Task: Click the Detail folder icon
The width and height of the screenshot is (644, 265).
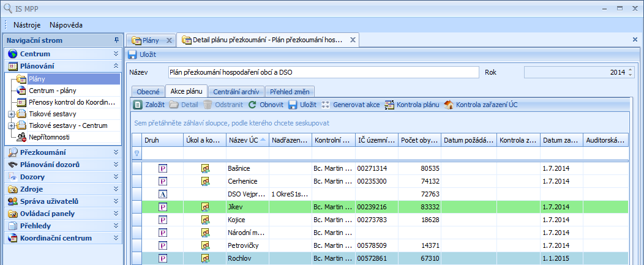Action: (x=174, y=105)
